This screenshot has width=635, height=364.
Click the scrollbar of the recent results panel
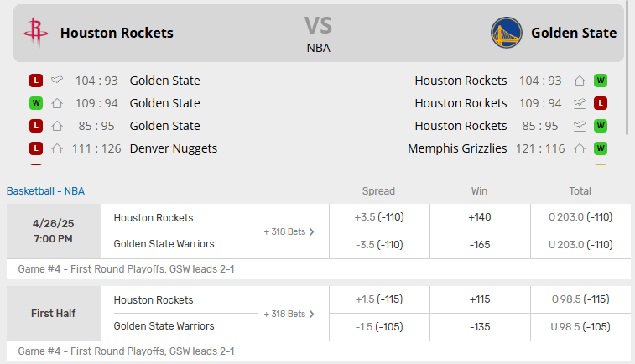coord(627,69)
